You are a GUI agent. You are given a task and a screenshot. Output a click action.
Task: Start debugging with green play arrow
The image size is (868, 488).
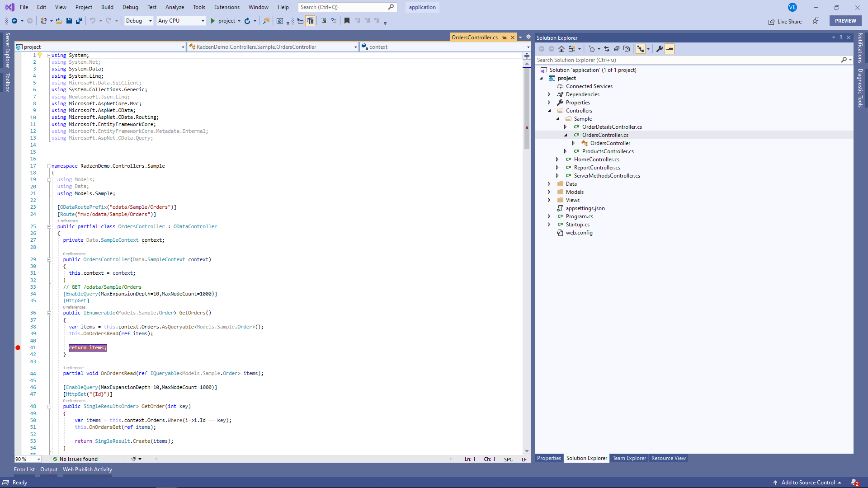(213, 21)
